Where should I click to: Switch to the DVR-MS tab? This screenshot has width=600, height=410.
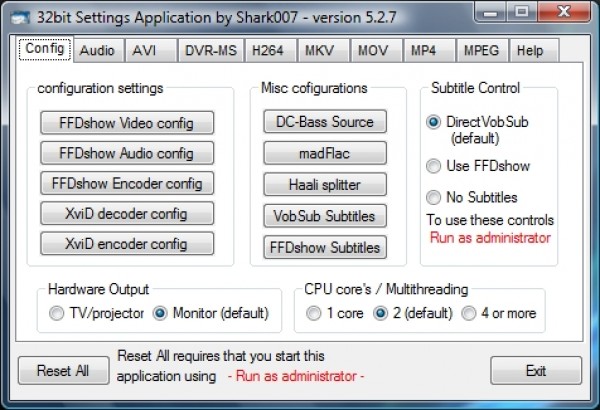(212, 50)
